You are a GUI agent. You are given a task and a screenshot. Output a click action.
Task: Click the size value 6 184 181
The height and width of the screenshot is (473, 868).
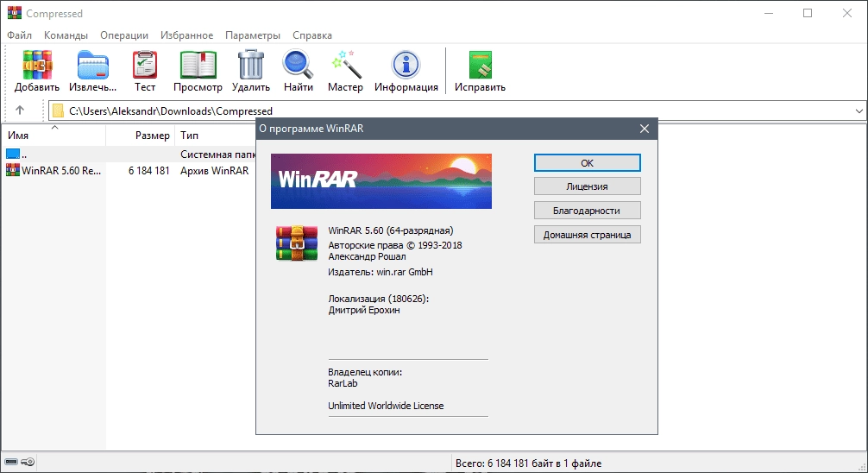coord(149,171)
